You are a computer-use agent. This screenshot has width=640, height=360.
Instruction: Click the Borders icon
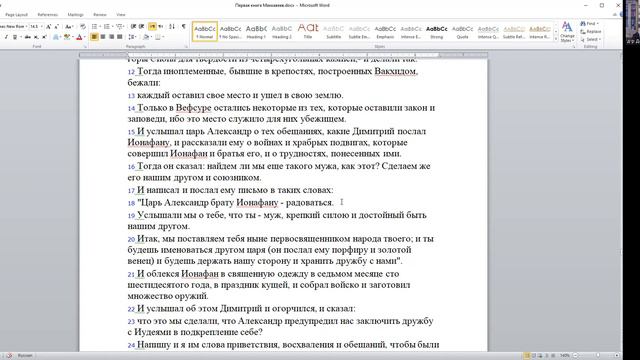[158, 37]
